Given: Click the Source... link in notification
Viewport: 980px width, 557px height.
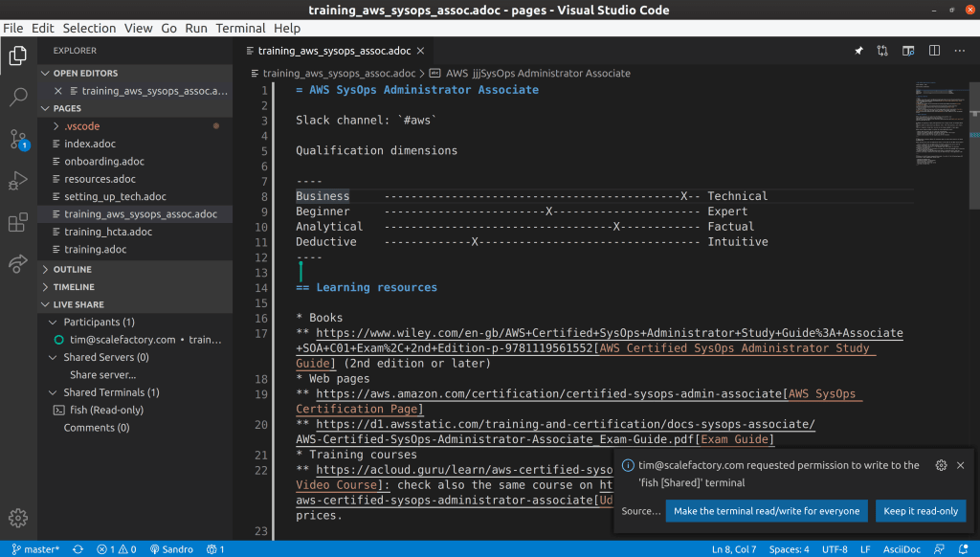Looking at the screenshot, I should click(640, 511).
